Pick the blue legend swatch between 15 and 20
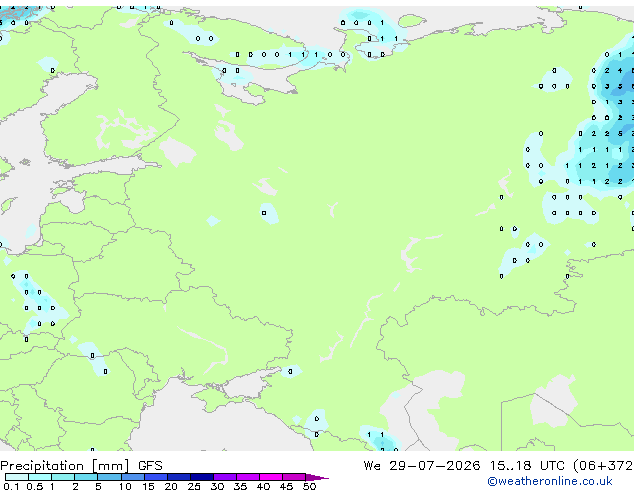This screenshot has height=490, width=634. click(x=156, y=477)
